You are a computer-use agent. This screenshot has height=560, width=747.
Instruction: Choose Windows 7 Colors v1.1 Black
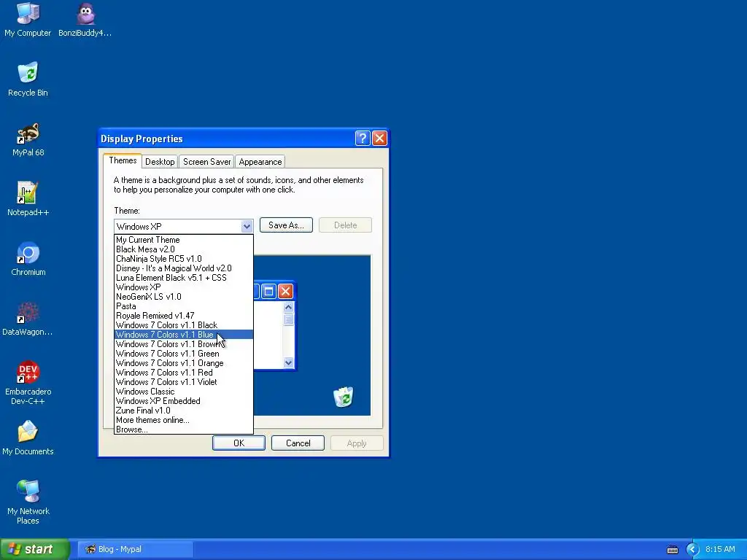pyautogui.click(x=183, y=325)
